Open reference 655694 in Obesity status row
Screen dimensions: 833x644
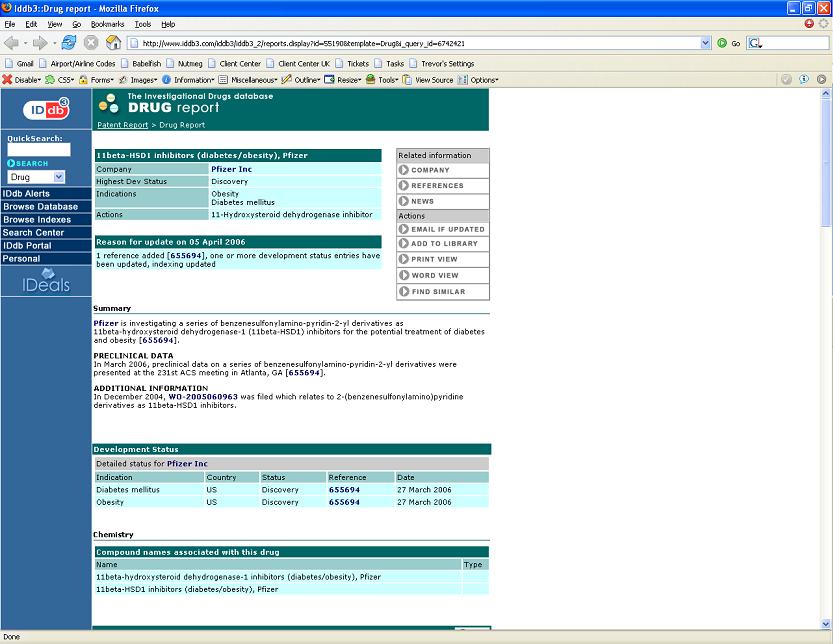344,502
